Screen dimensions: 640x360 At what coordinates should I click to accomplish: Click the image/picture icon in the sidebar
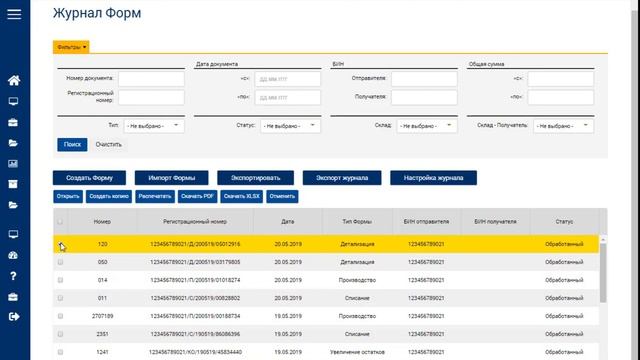pyautogui.click(x=13, y=164)
